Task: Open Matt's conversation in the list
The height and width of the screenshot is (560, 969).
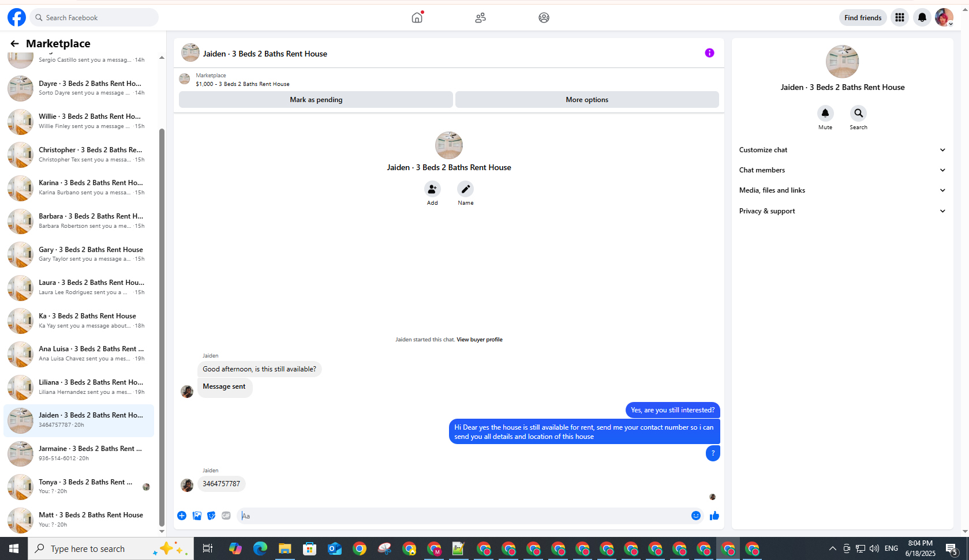Action: pyautogui.click(x=79, y=520)
